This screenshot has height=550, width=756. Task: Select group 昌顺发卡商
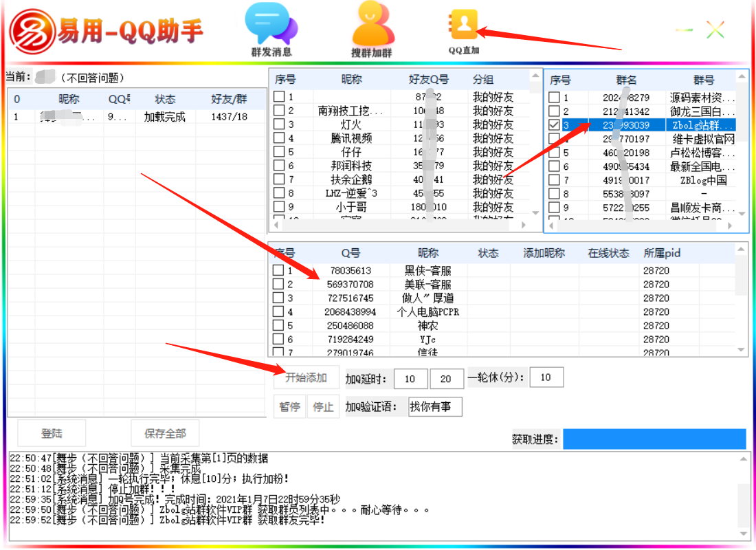coord(702,208)
